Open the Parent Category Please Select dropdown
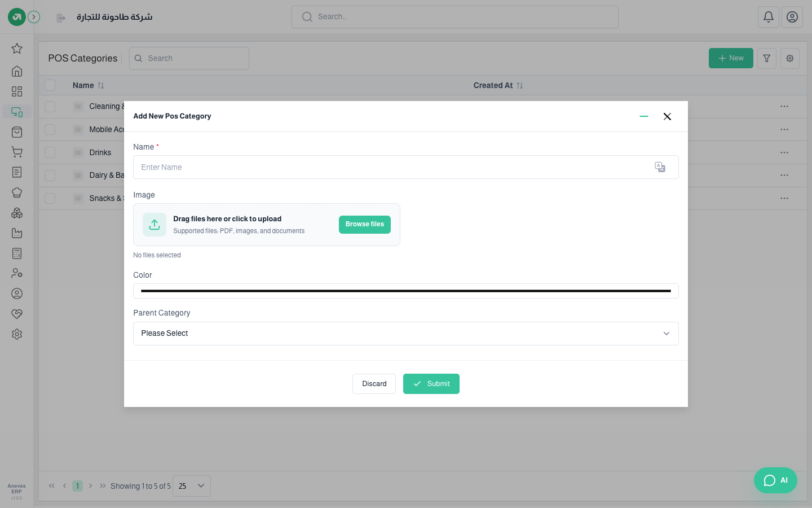Screen dimensions: 812x508 click(406, 334)
